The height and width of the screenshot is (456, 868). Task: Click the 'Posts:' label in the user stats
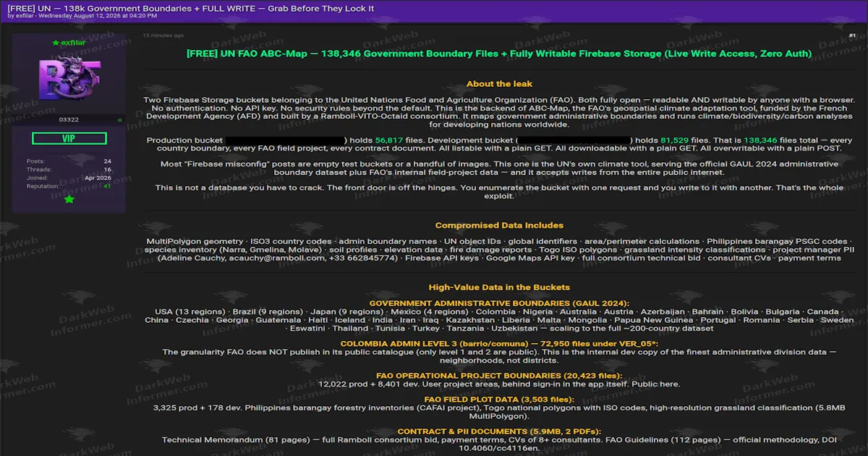36,161
